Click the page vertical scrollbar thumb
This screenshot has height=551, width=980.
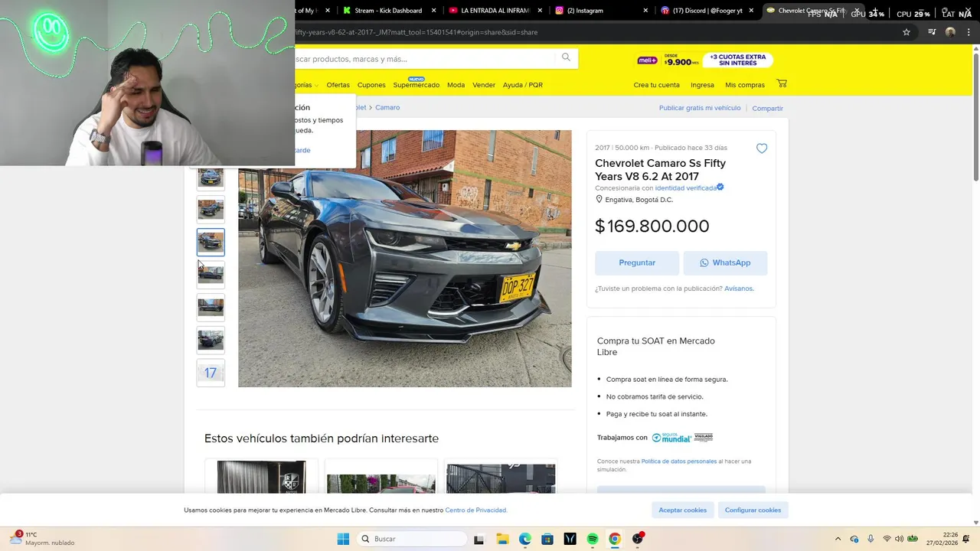[975, 119]
